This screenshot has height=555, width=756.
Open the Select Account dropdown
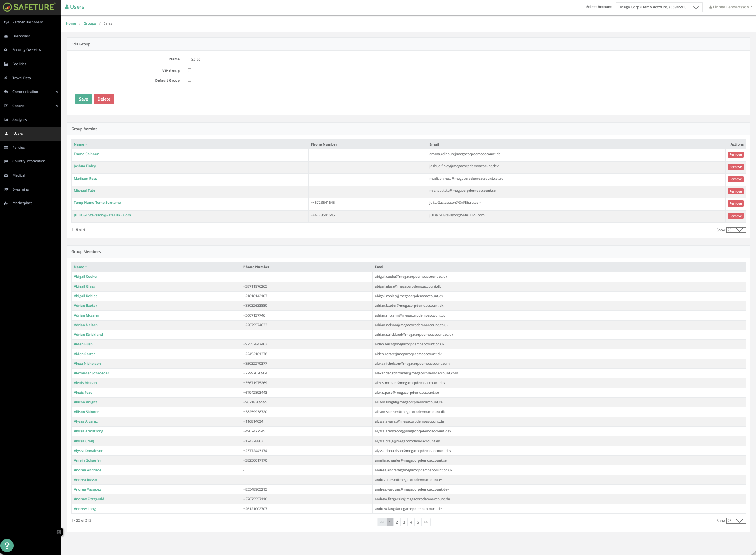pos(659,7)
